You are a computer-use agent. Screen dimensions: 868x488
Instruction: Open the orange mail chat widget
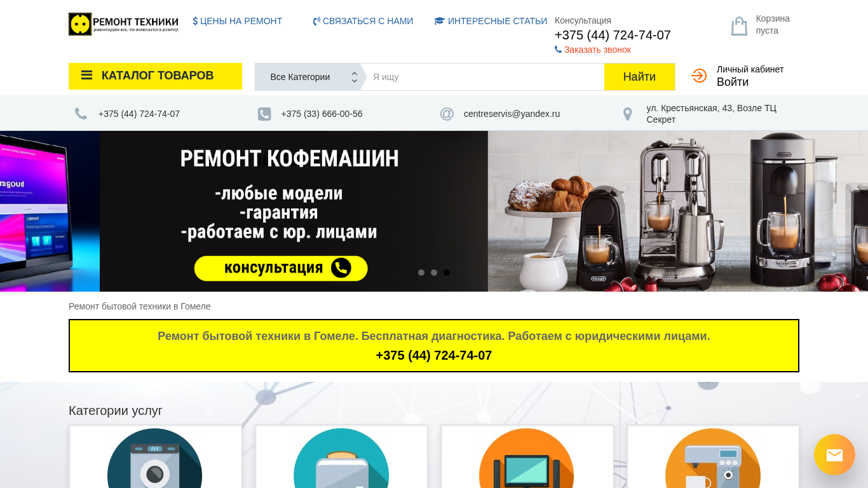[x=834, y=454]
